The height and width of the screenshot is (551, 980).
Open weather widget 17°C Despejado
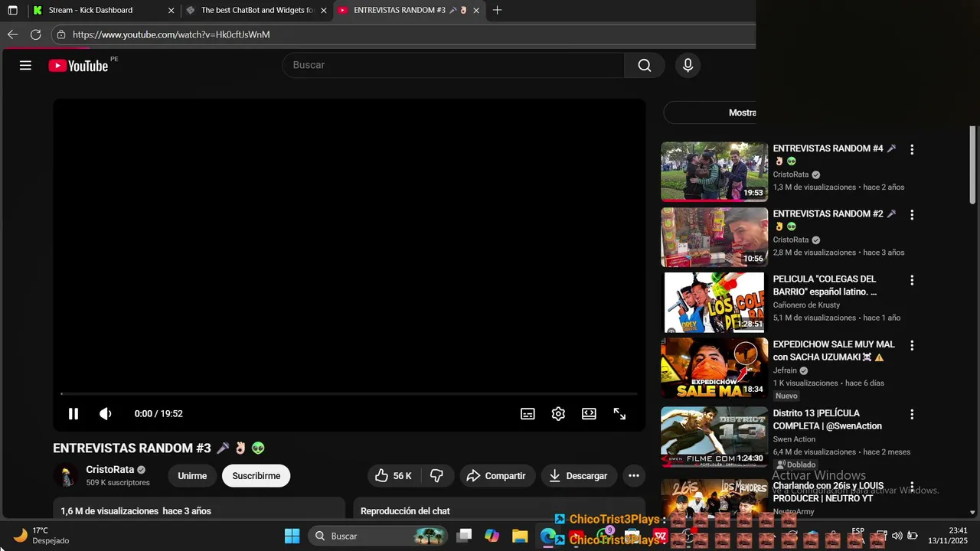click(x=42, y=535)
